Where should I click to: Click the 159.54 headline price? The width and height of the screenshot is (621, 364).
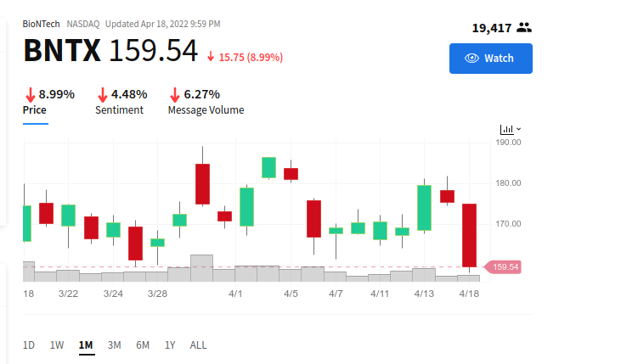click(153, 51)
